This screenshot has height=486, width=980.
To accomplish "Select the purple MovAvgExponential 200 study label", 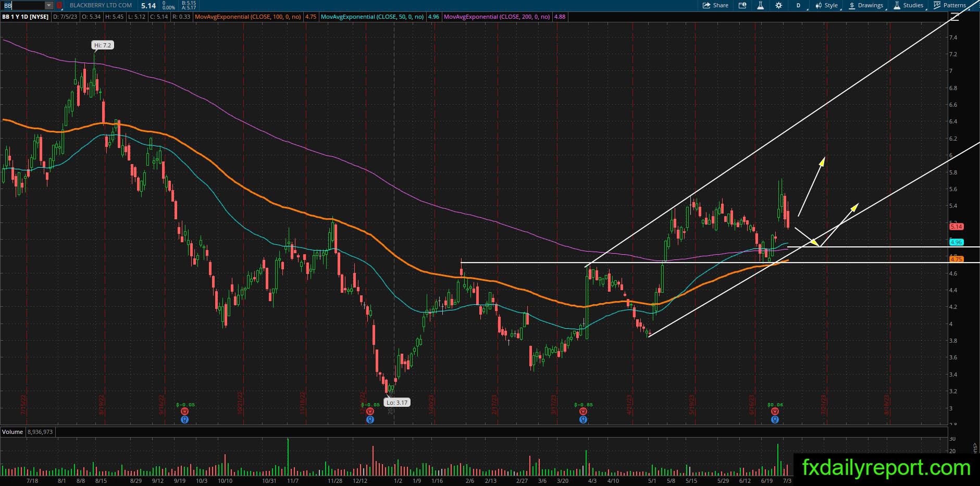I will [x=498, y=17].
